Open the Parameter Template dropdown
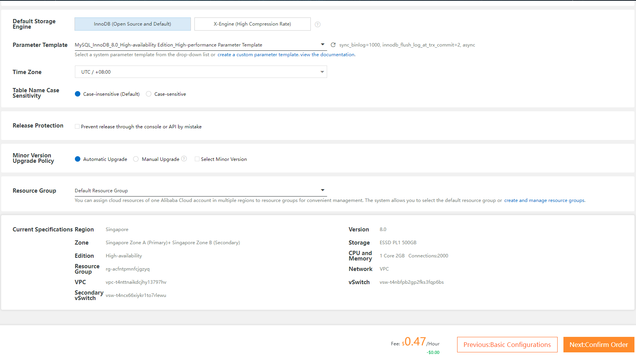Viewport: 636px width, 364px height. (322, 45)
